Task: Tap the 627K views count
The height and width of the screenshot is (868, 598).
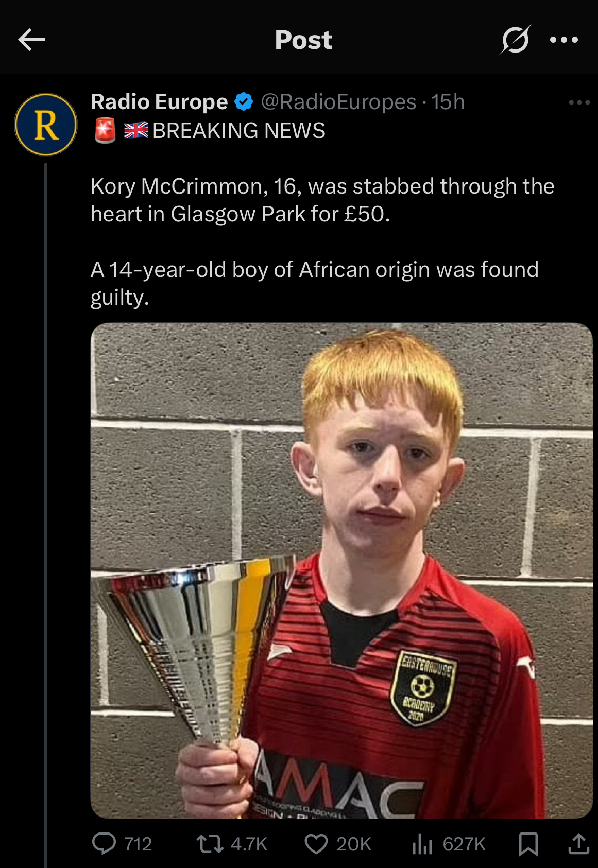Action: [x=464, y=844]
